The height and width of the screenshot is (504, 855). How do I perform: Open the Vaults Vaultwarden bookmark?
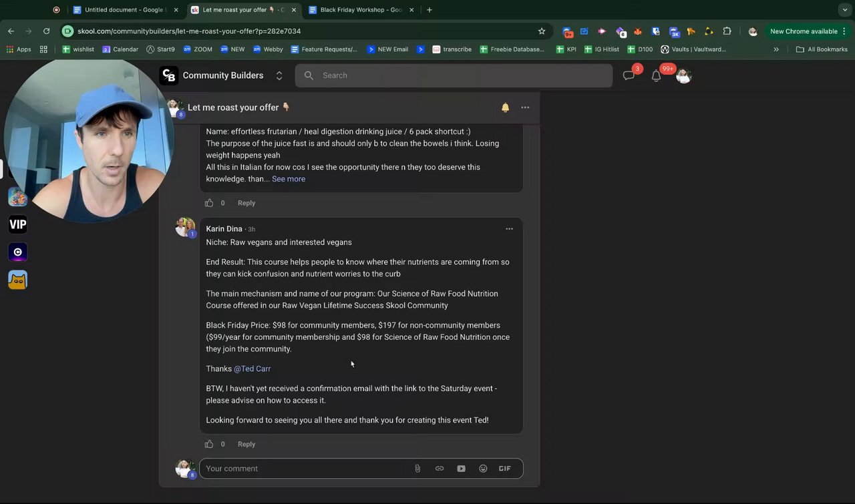tap(693, 49)
